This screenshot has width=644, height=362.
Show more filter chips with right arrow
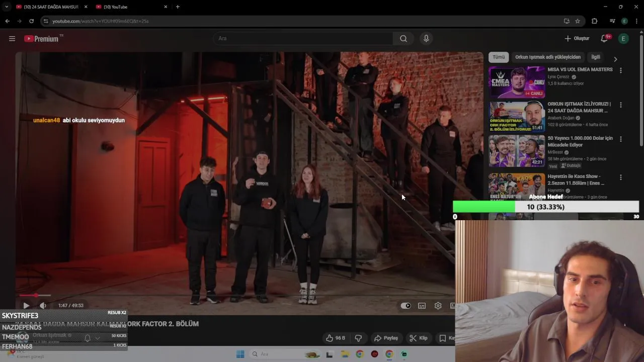615,59
